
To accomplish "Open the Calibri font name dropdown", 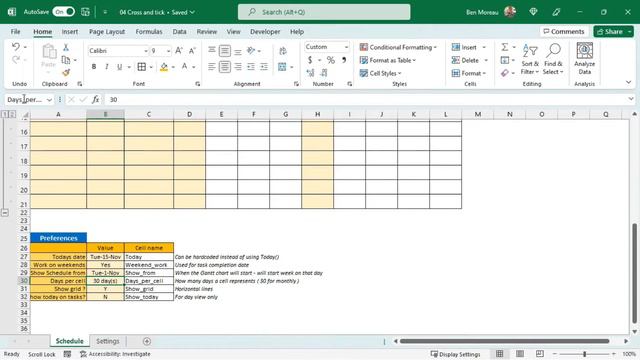I will (146, 51).
